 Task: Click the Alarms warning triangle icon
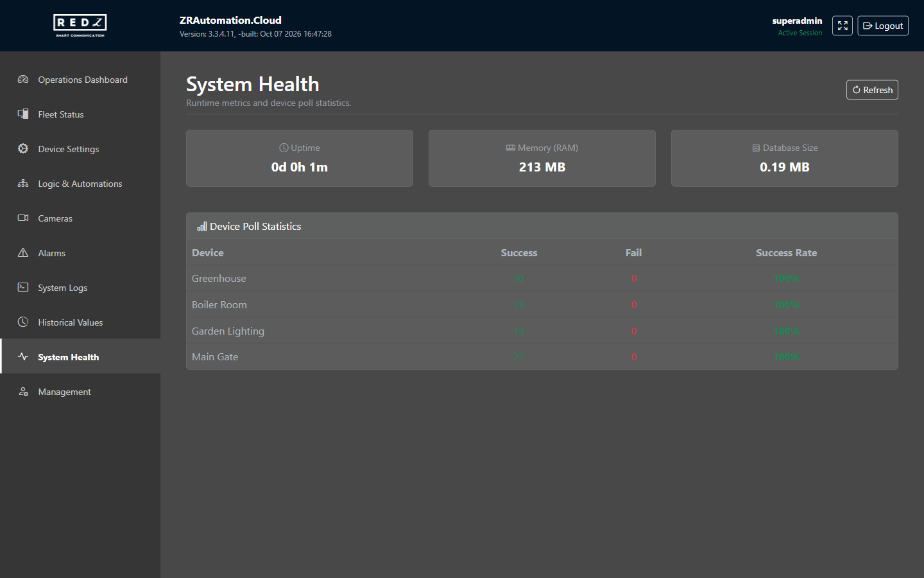point(23,253)
